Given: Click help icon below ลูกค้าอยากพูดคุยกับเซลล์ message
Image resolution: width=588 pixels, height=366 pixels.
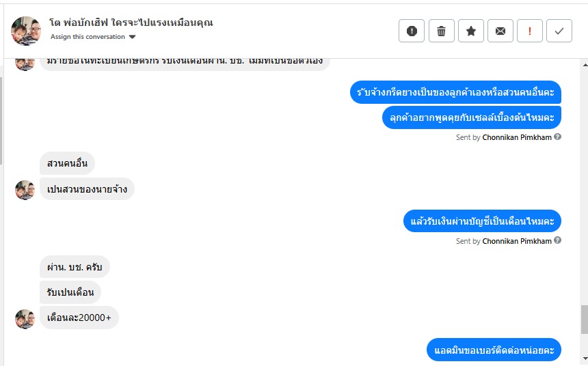Looking at the screenshot, I should 558,137.
